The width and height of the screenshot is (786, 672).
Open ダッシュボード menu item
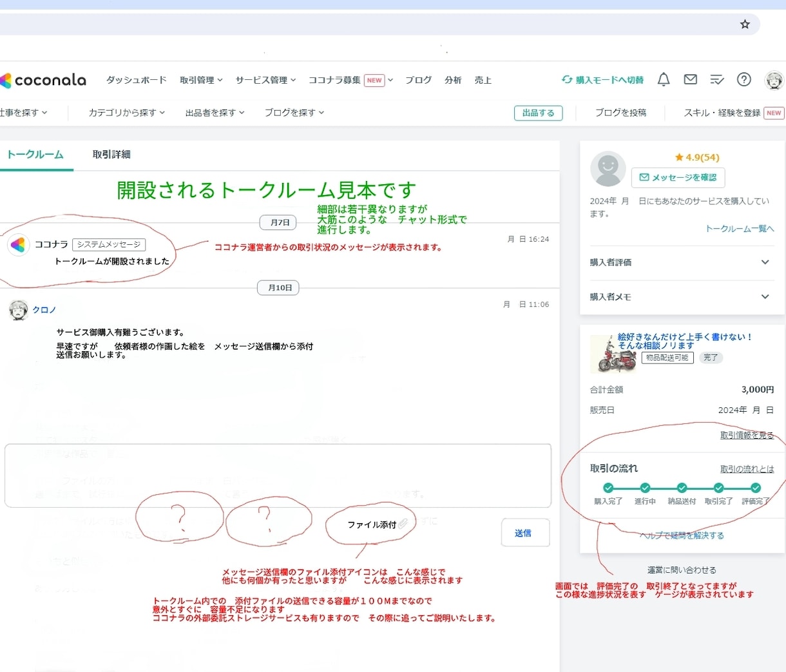pyautogui.click(x=136, y=80)
